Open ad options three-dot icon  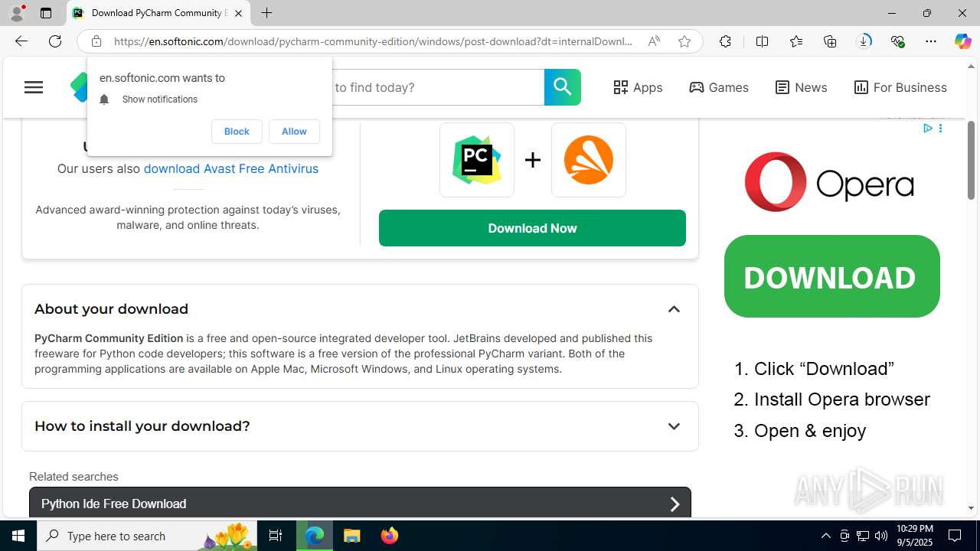[940, 129]
